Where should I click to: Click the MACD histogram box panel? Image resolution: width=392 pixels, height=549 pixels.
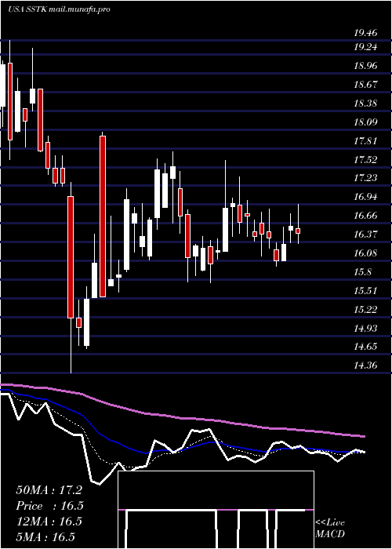point(216,510)
